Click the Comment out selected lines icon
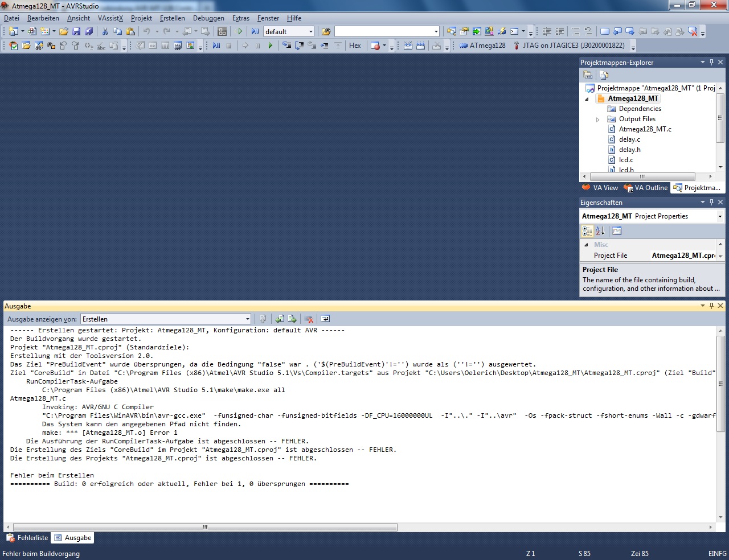Image resolution: width=729 pixels, height=560 pixels. pyautogui.click(x=576, y=31)
